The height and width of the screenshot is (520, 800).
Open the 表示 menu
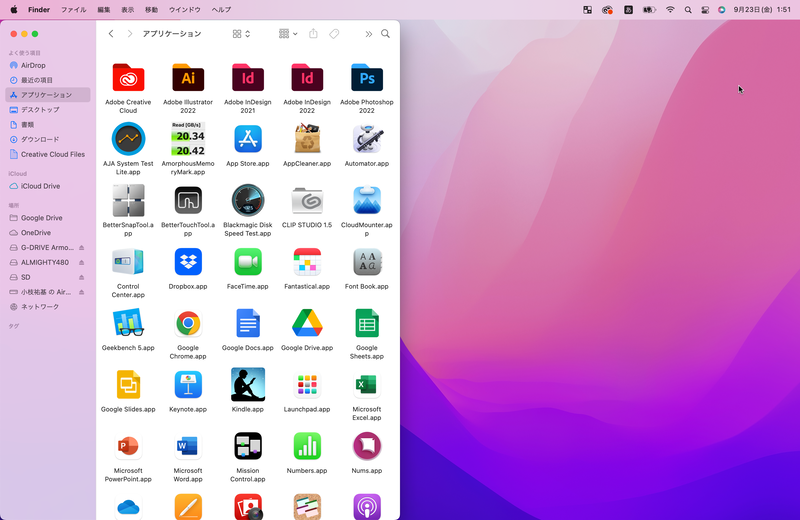click(x=128, y=10)
